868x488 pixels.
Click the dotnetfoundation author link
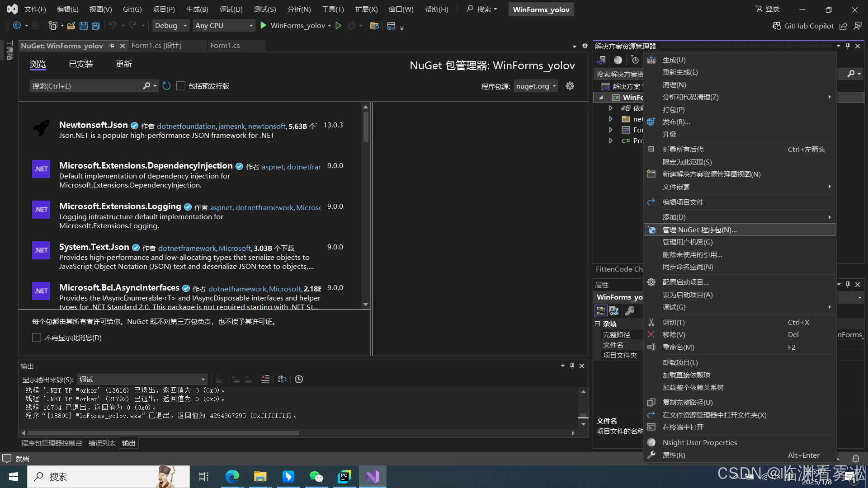tap(186, 126)
